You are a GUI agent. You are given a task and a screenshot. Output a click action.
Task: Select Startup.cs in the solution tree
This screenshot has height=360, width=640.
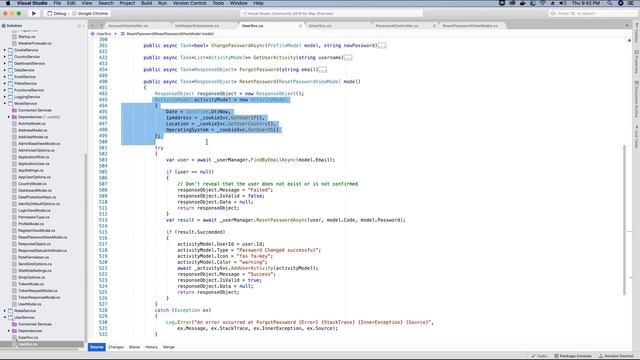click(x=27, y=37)
